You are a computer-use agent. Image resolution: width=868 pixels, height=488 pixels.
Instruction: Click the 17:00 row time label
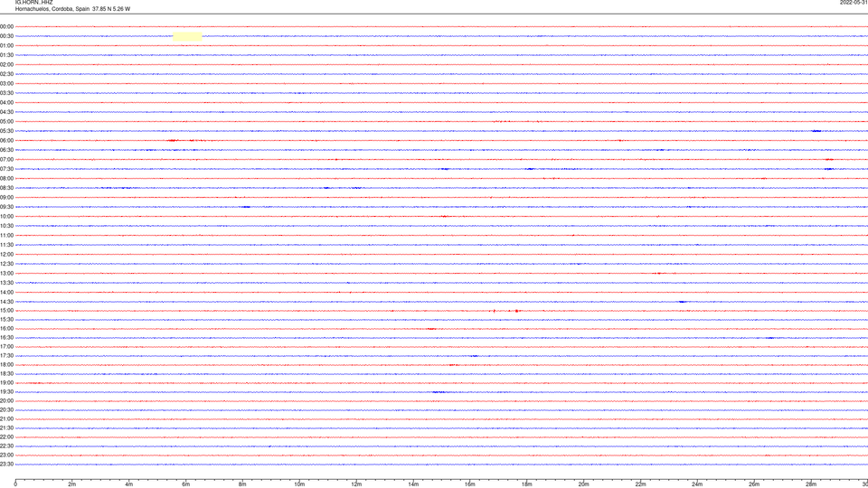click(x=6, y=347)
